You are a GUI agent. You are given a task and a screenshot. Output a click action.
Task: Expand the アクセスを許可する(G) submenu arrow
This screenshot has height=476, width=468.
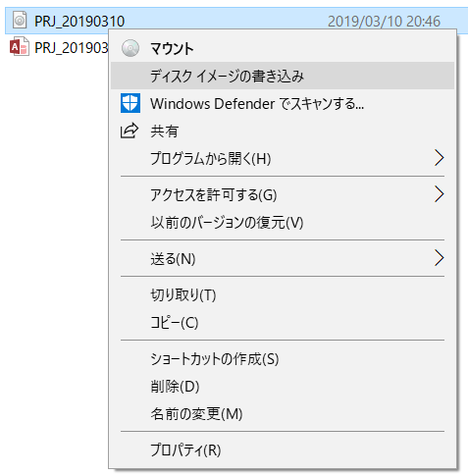tap(439, 194)
